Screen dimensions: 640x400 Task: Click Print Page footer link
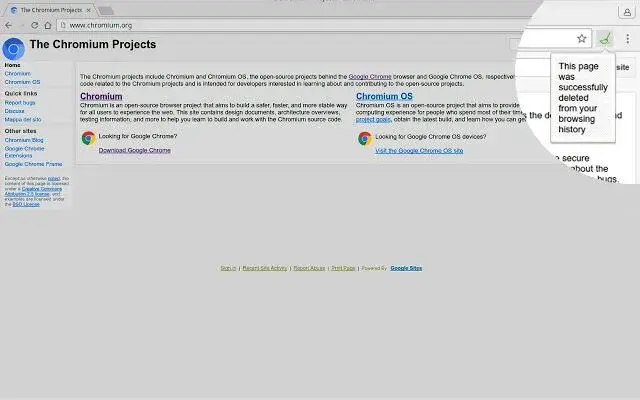tap(343, 268)
